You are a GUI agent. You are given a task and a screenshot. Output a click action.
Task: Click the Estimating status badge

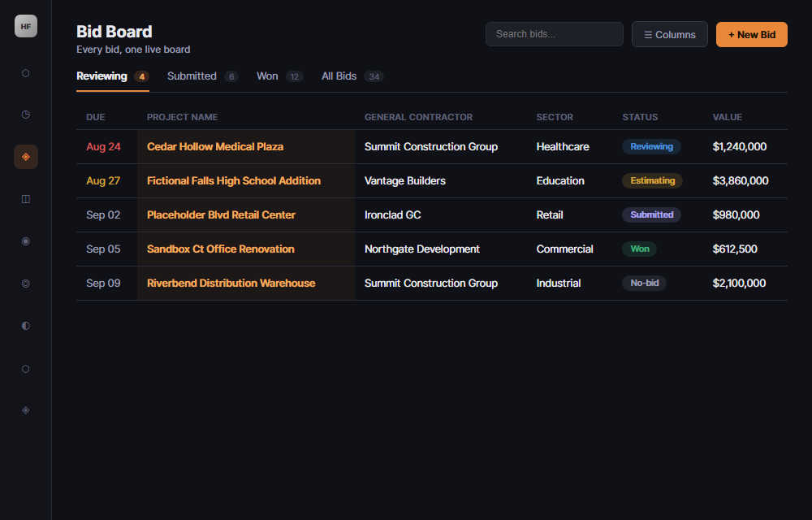[x=653, y=180]
